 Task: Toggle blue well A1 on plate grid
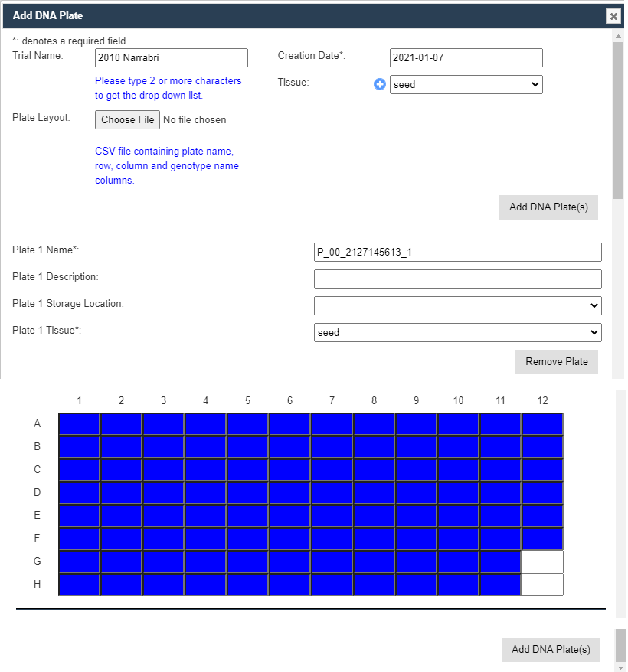click(x=80, y=424)
